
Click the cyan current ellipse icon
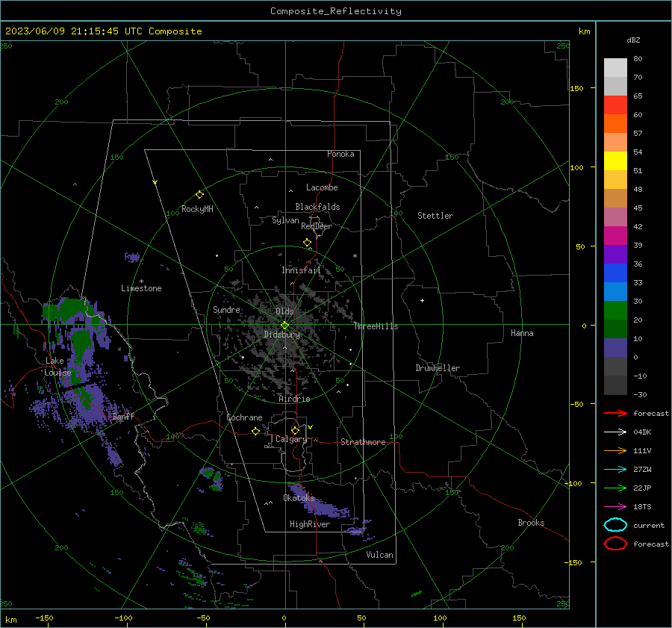[615, 525]
